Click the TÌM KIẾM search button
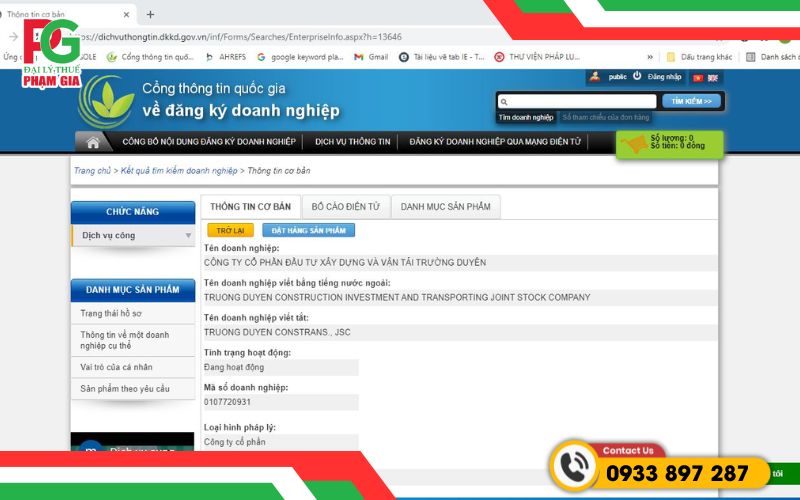 click(691, 101)
